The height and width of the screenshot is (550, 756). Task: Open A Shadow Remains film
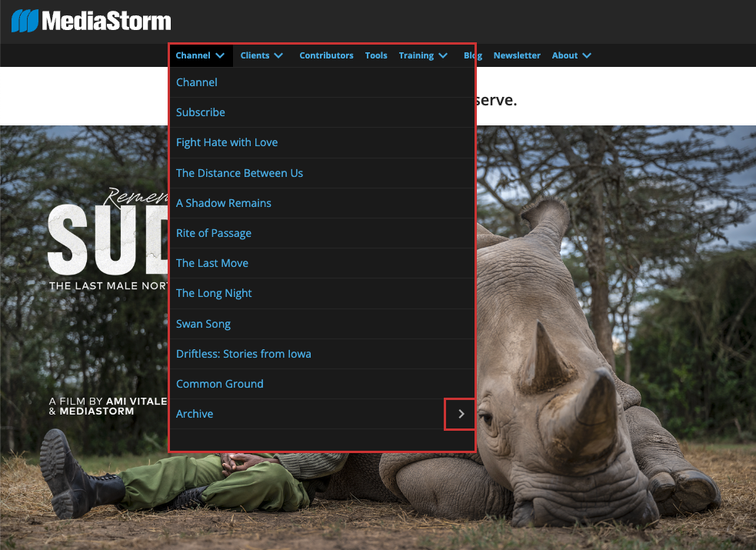point(224,203)
